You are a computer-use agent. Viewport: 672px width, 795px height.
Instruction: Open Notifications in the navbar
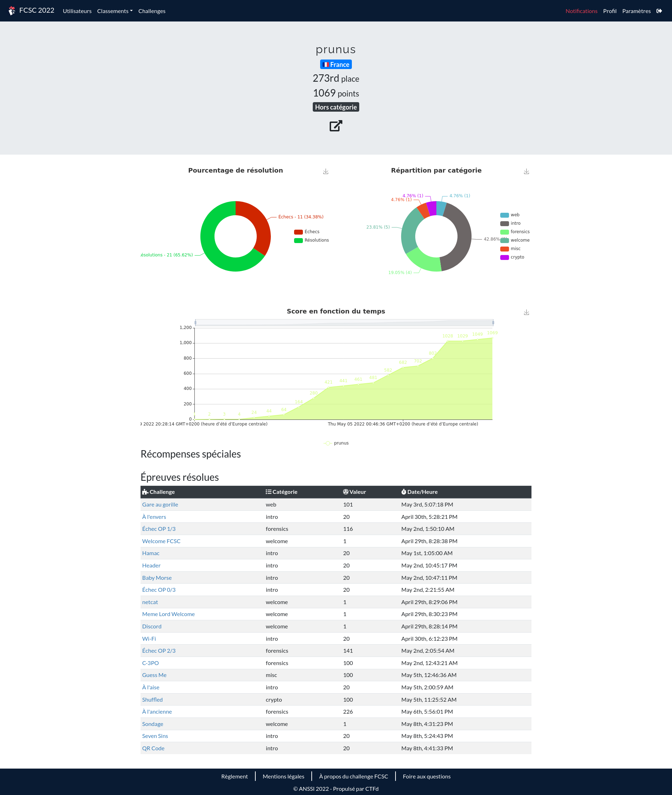pos(581,11)
